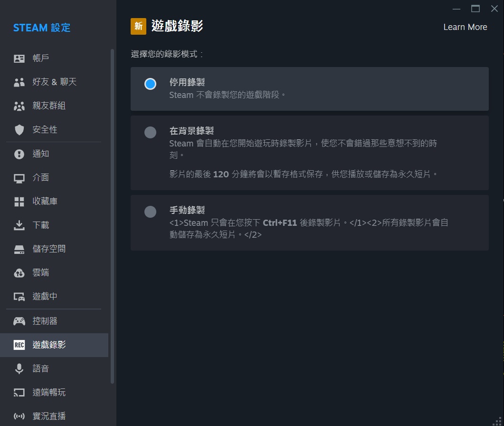Select the 安全性 shield icon

19,130
